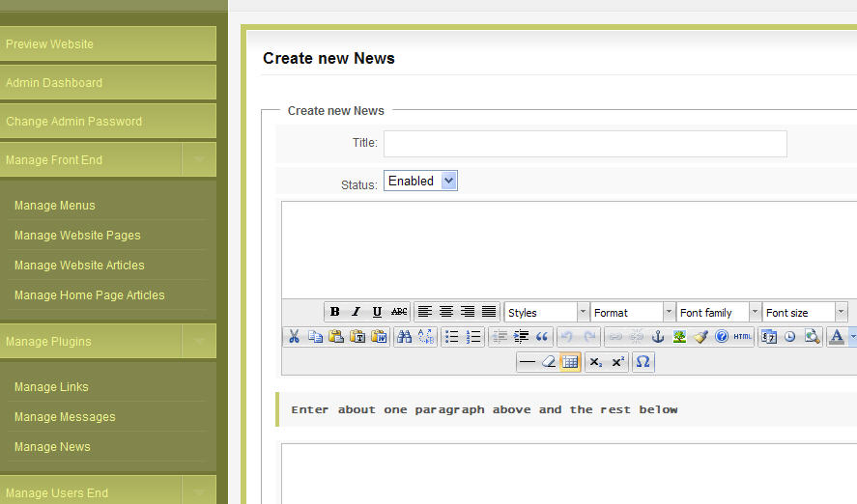Open the Styles dropdown
The width and height of the screenshot is (857, 504).
(x=547, y=312)
